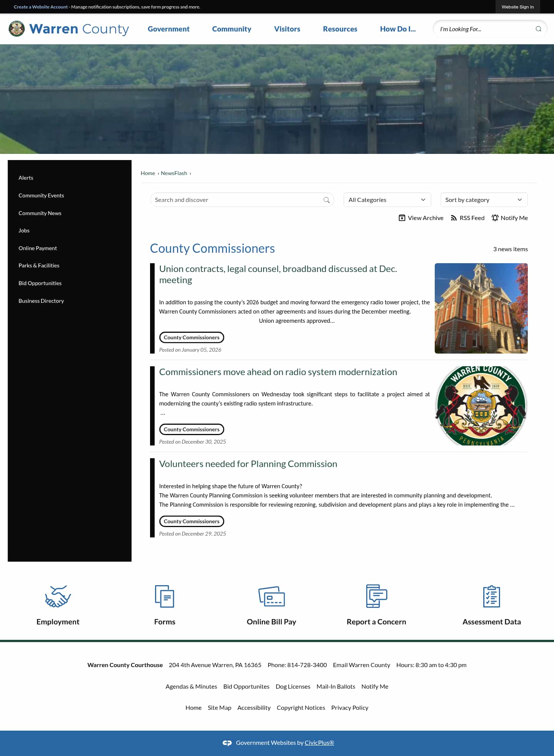This screenshot has height=756, width=554.
Task: Click the Employment handshake icon
Action: (x=58, y=596)
